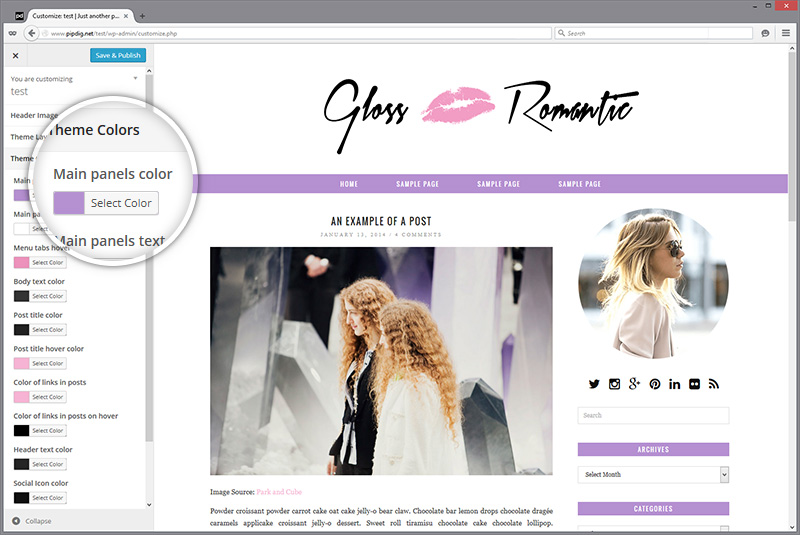Open the An Example of a Post title
The width and height of the screenshot is (800, 535).
381,221
